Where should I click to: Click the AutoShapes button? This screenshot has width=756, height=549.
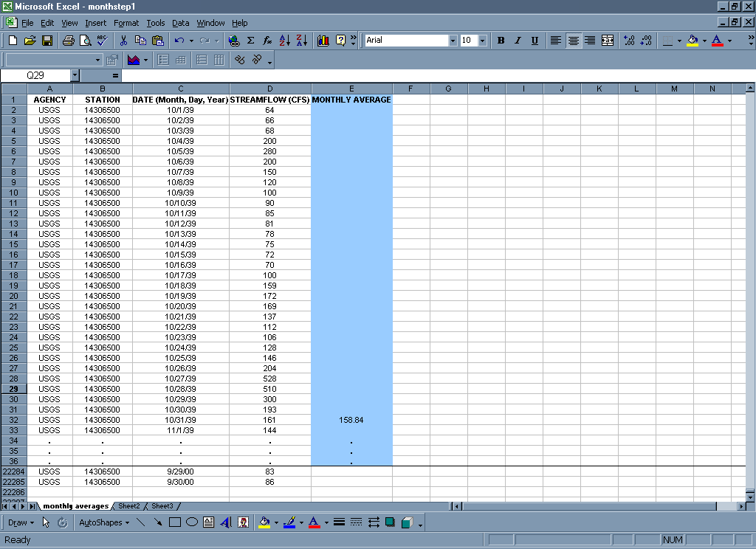(103, 522)
